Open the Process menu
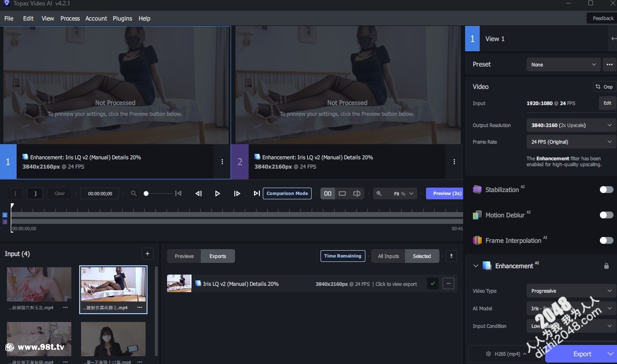 tap(70, 19)
